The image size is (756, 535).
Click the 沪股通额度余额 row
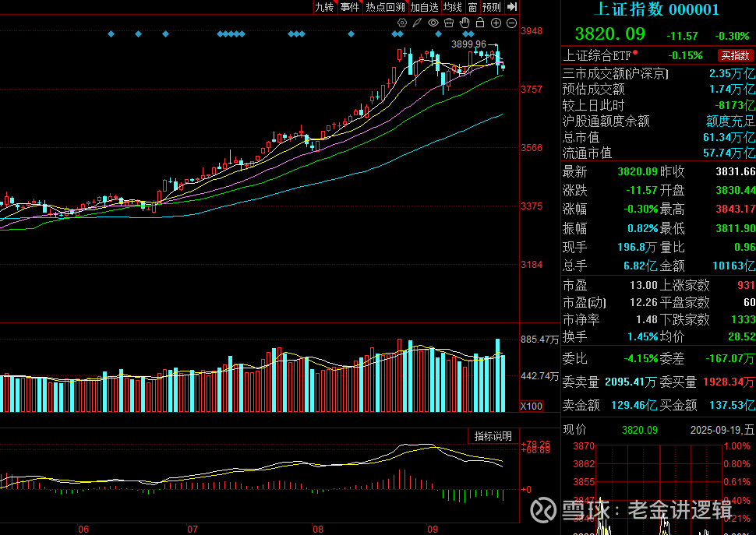click(x=659, y=121)
